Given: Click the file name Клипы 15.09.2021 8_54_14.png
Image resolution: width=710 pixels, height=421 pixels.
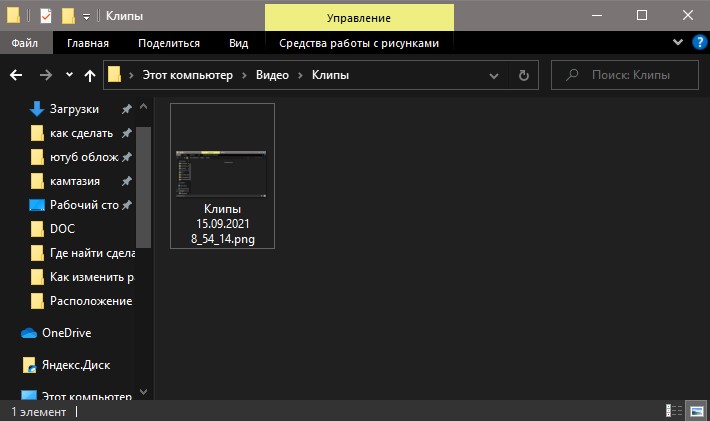Looking at the screenshot, I should [x=222, y=224].
